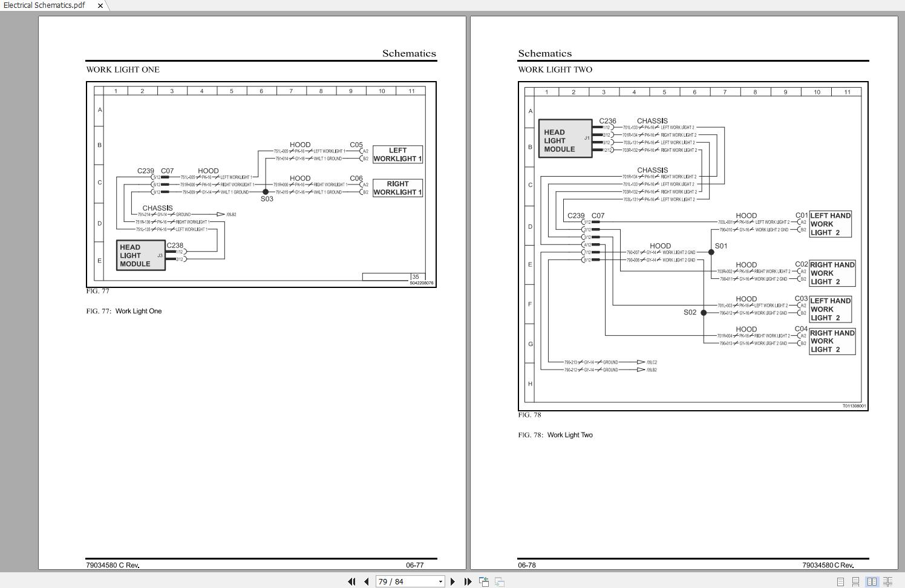Click the Work Light One schematic diagram
This screenshot has width=905, height=588.
point(261,184)
